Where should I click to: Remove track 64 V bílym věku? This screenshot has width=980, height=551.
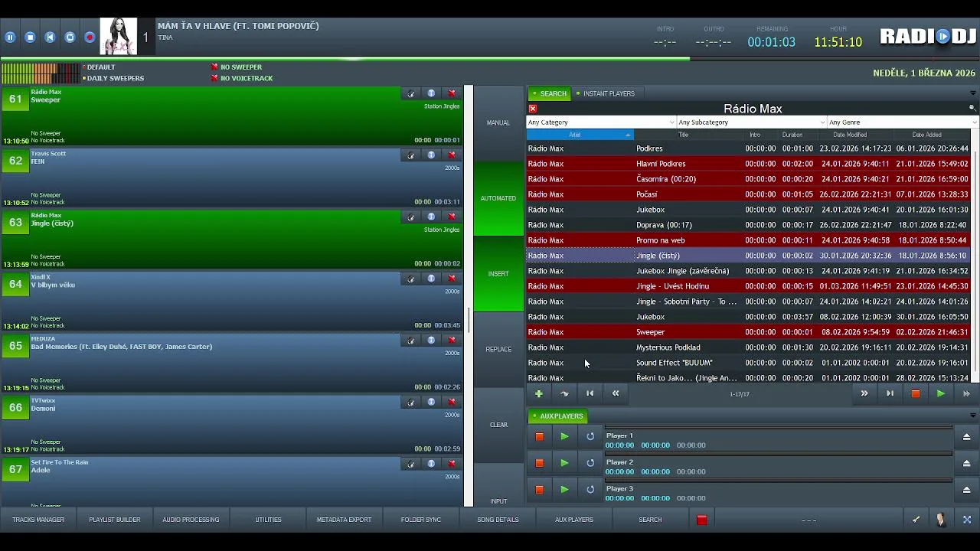coord(452,279)
